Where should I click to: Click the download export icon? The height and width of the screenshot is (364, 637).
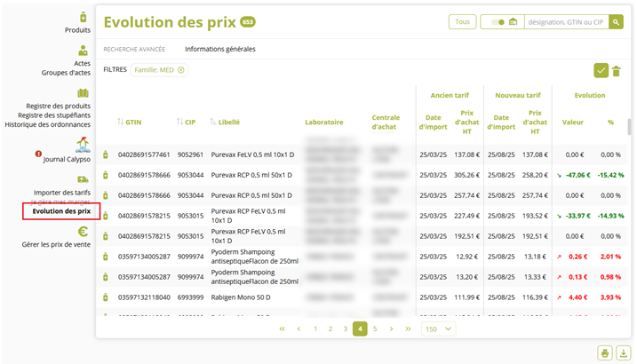[x=624, y=353]
